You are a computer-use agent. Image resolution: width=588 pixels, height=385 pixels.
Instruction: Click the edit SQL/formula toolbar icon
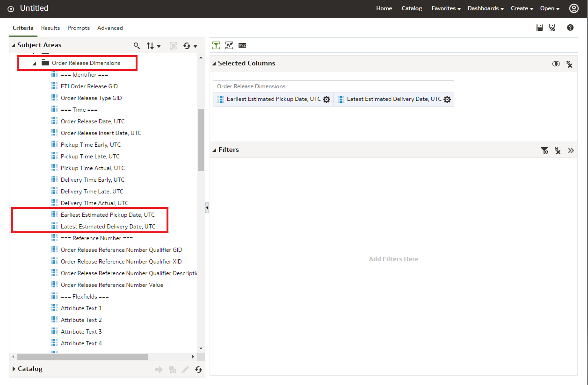[x=229, y=45]
